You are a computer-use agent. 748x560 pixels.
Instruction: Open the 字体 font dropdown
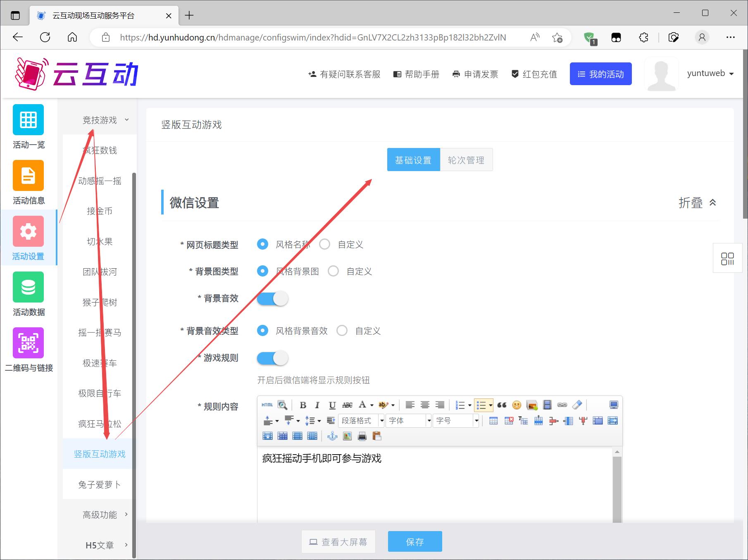click(409, 421)
